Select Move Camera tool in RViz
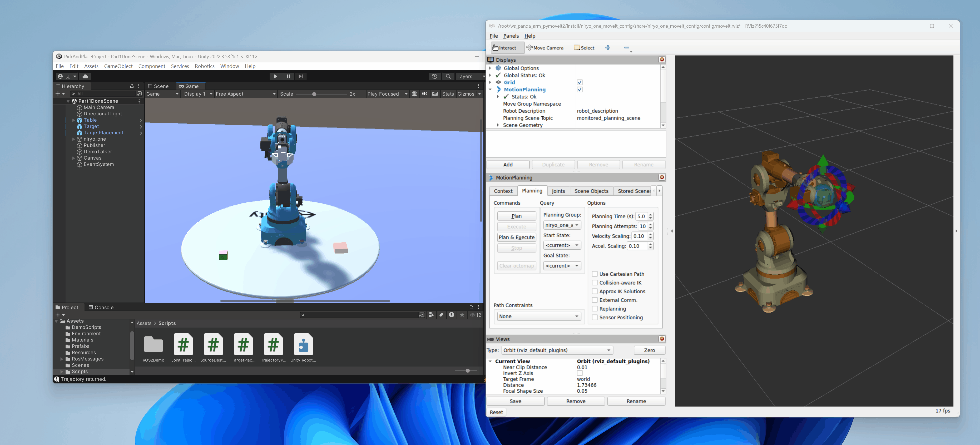Image resolution: width=980 pixels, height=445 pixels. pos(545,48)
